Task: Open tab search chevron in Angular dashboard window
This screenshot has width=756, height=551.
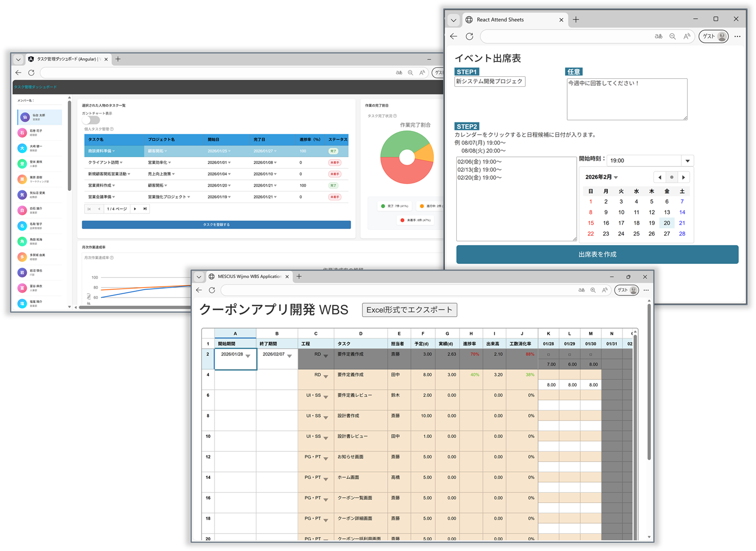Action: pos(18,59)
